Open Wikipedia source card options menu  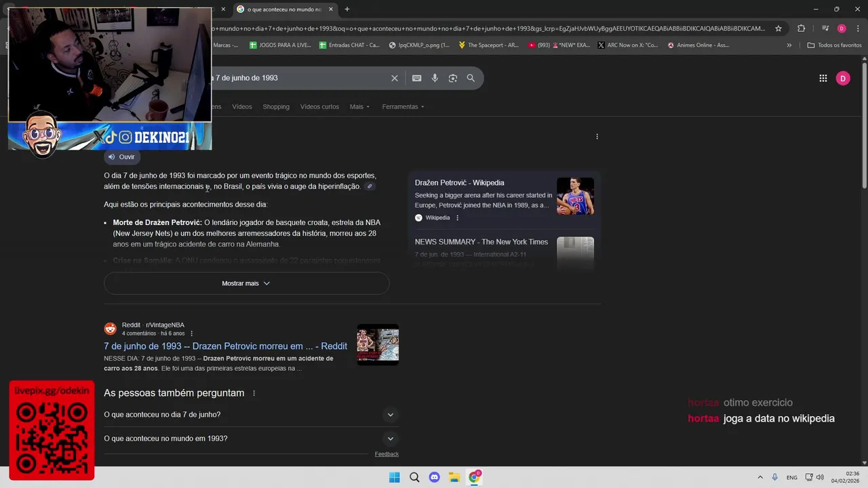pos(457,218)
